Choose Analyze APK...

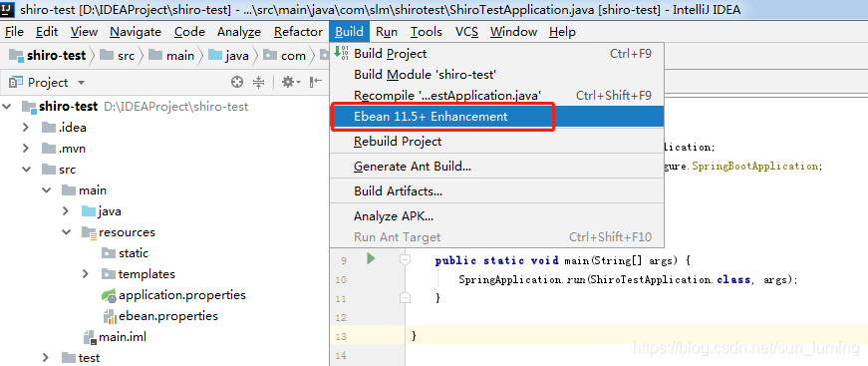click(x=496, y=216)
